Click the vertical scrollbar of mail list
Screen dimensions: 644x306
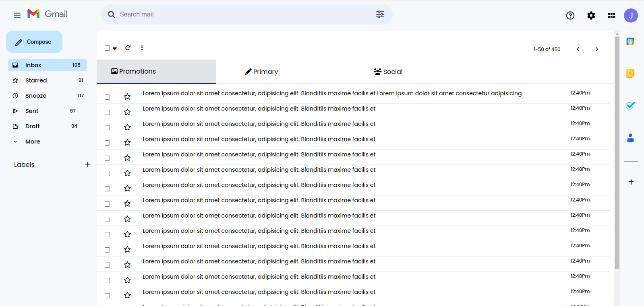pyautogui.click(x=617, y=153)
